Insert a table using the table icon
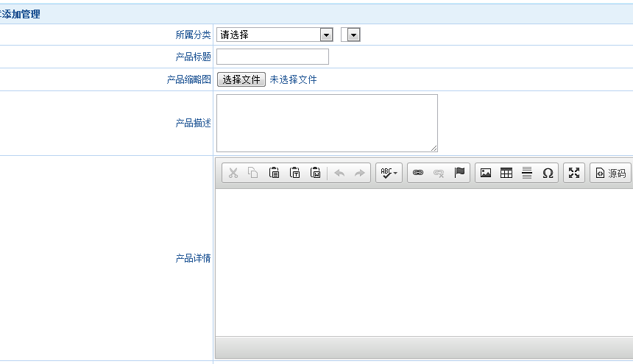 point(506,173)
